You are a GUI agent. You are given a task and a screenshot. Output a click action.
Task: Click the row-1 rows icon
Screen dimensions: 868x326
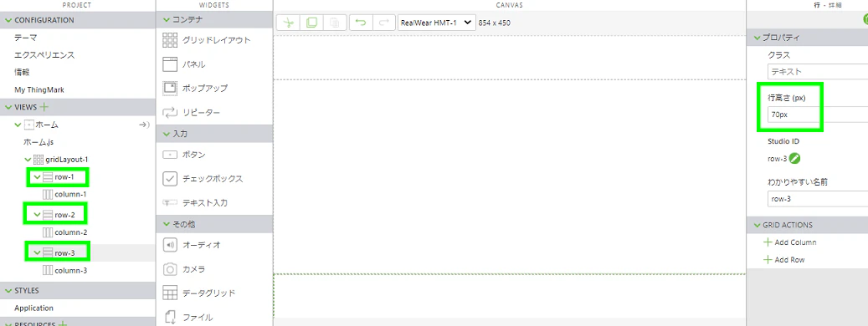[48, 177]
